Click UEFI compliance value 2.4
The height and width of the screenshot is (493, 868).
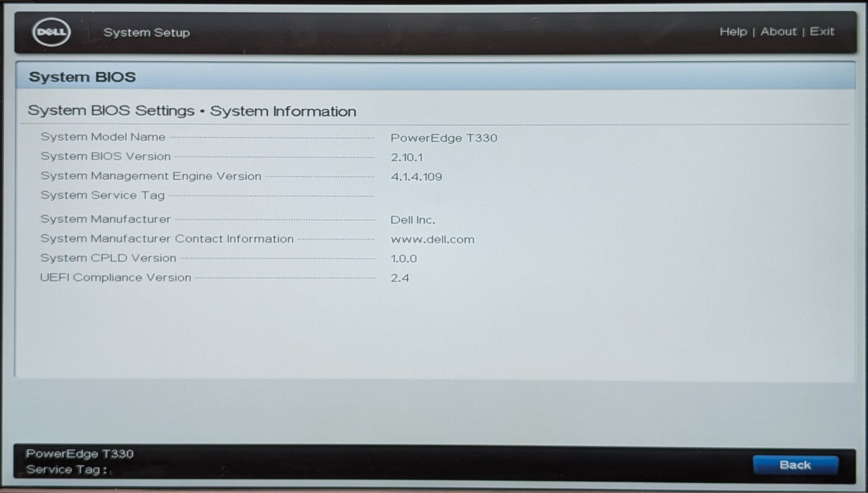coord(400,278)
